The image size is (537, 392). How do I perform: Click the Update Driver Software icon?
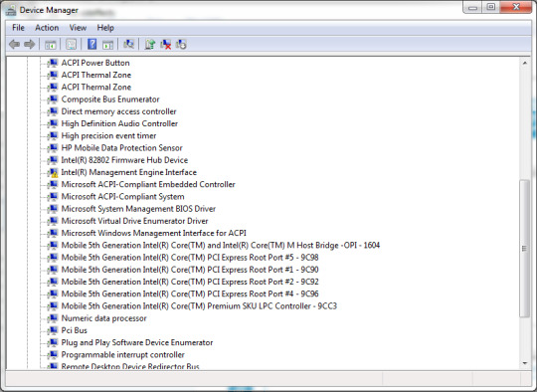(149, 44)
